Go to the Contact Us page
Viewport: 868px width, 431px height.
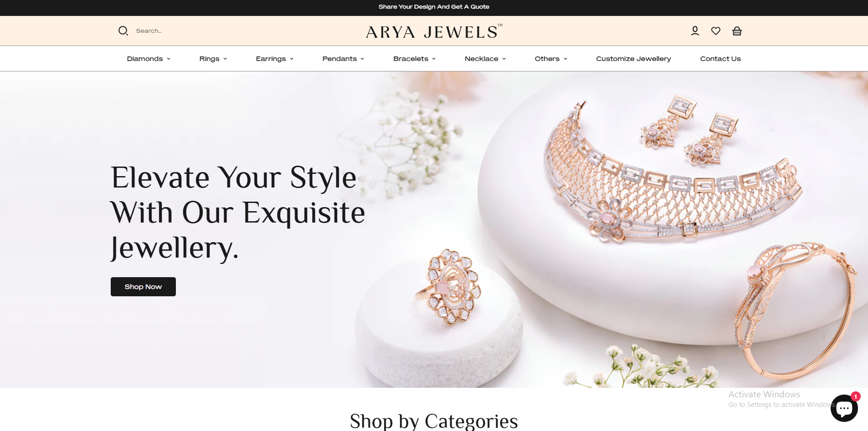click(x=720, y=59)
